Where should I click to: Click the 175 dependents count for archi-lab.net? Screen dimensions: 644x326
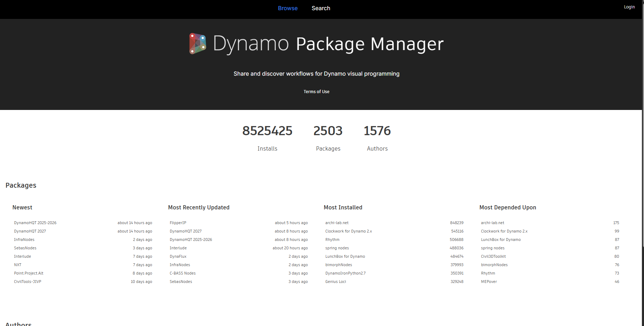[x=616, y=223]
